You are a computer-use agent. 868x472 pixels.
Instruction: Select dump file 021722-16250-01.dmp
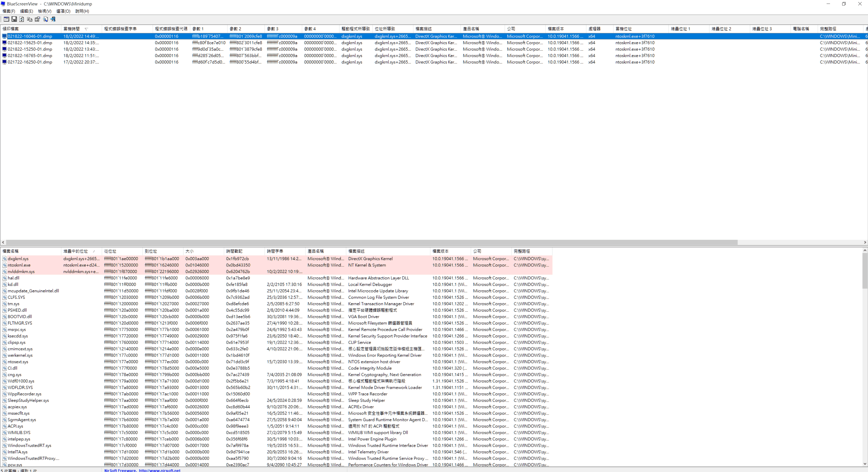30,62
